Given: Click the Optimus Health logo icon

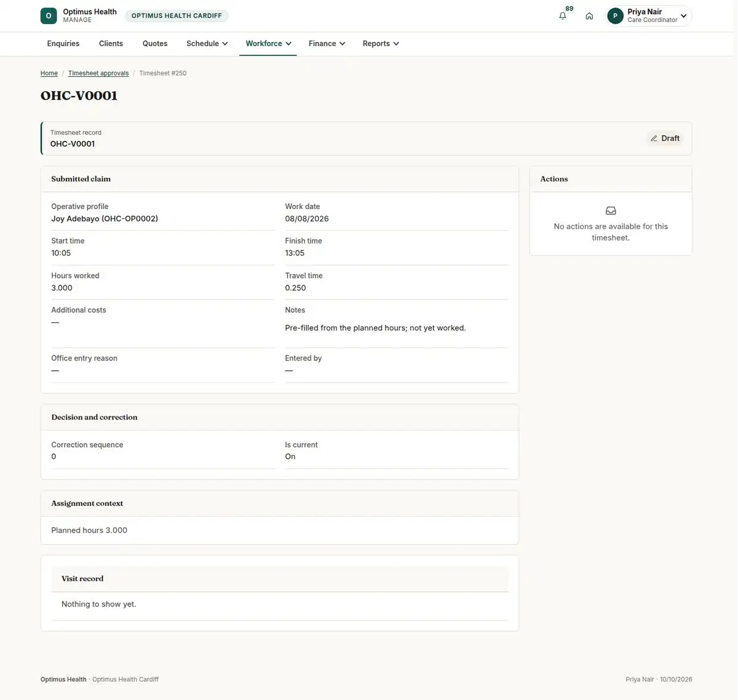Looking at the screenshot, I should click(x=49, y=16).
